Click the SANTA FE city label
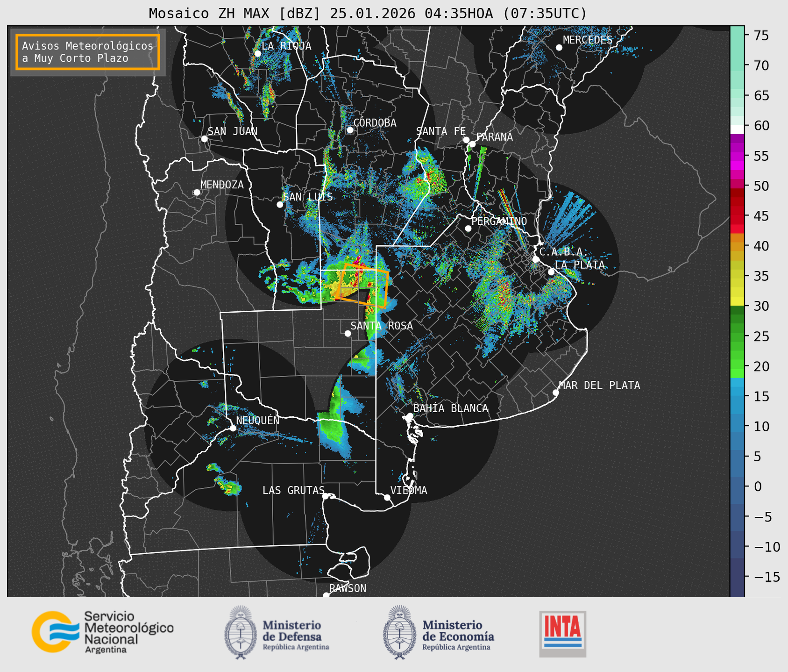This screenshot has width=788, height=672. [441, 131]
